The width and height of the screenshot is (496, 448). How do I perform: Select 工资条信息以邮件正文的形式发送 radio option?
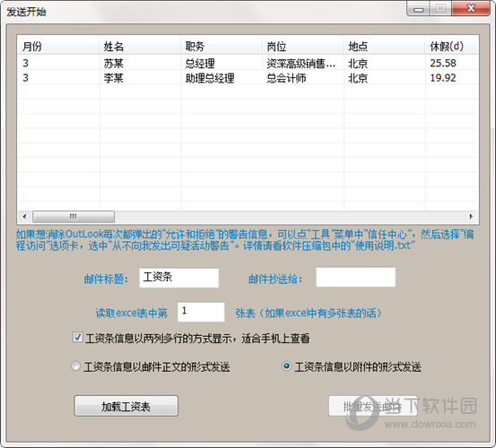pyautogui.click(x=75, y=366)
